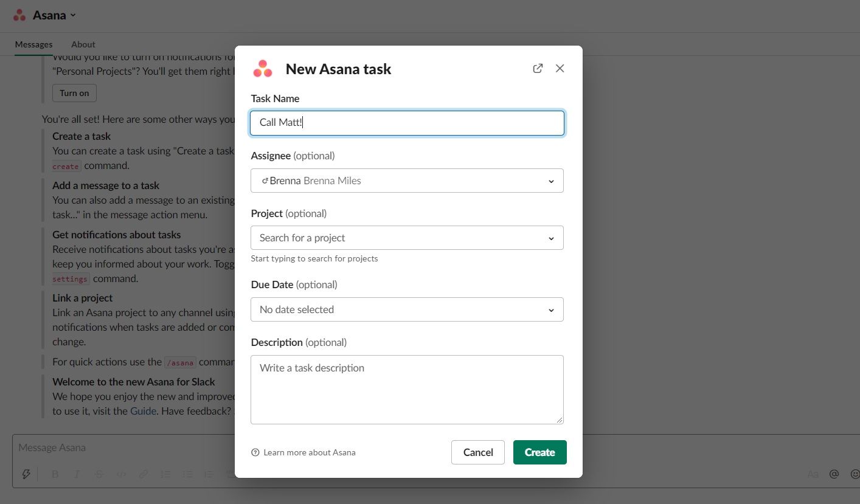This screenshot has width=860, height=504.
Task: Open the emoji picker in the composer
Action: point(855,474)
